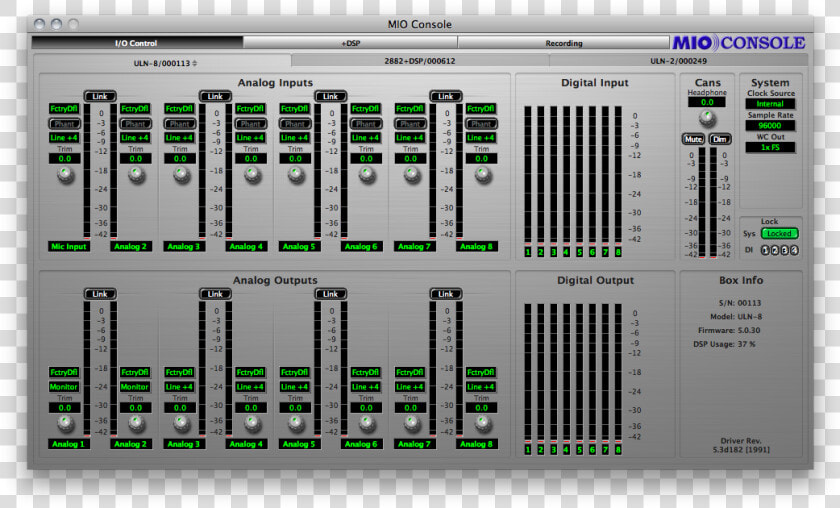Open the Analog 4 input FctryDfl preset dropdown
This screenshot has height=508, width=840.
(x=250, y=109)
